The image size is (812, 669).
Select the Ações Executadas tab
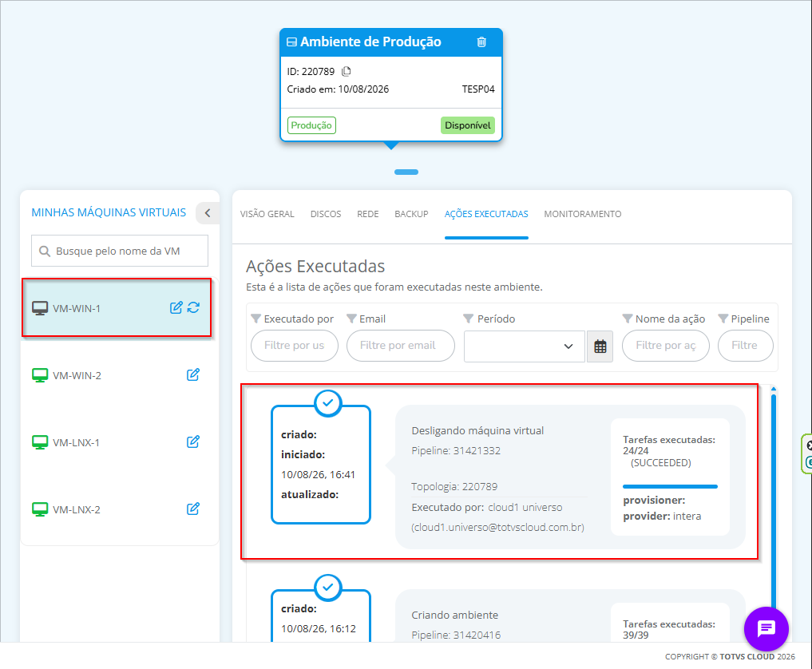[x=486, y=214]
